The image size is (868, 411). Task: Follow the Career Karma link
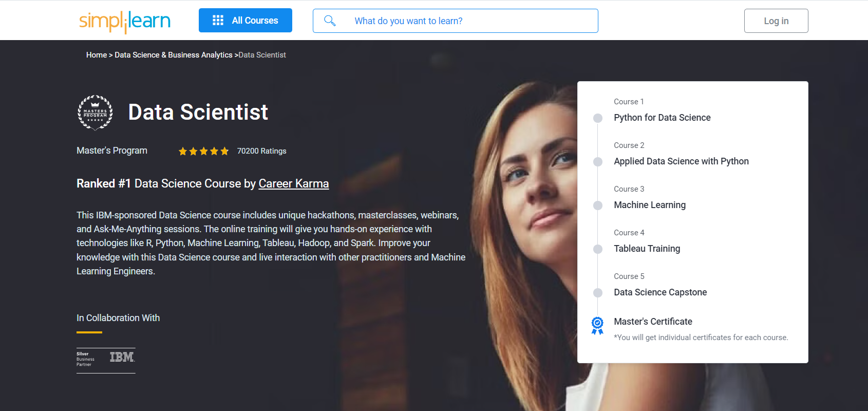[x=293, y=183]
